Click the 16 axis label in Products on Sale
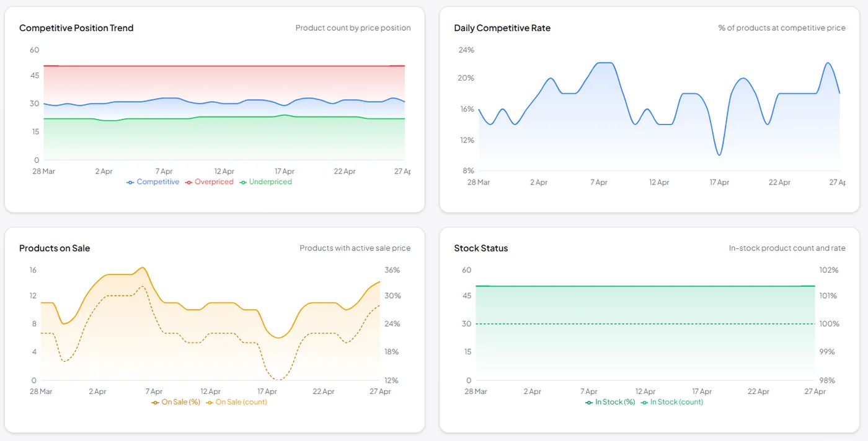The height and width of the screenshot is (441, 868). pyautogui.click(x=33, y=270)
